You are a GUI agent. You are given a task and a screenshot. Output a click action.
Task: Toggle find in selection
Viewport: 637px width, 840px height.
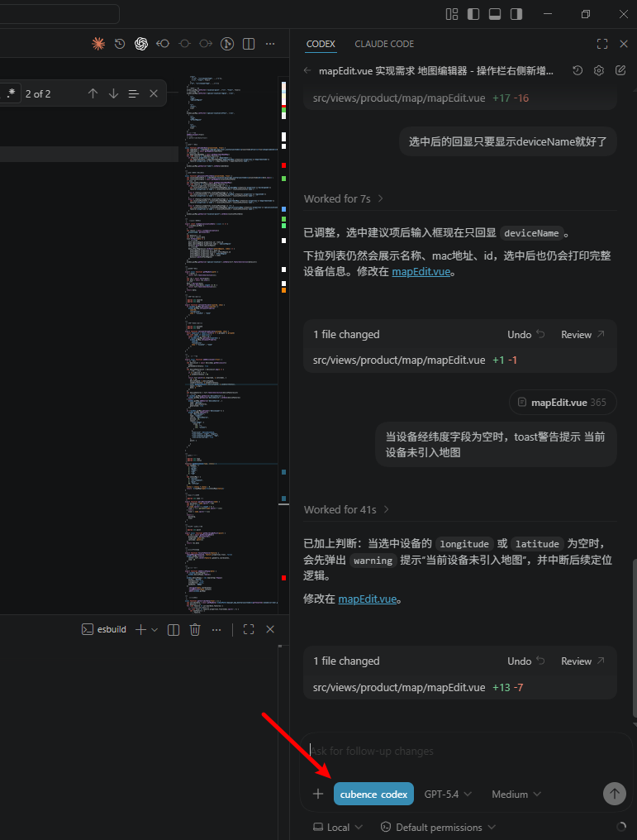[134, 93]
